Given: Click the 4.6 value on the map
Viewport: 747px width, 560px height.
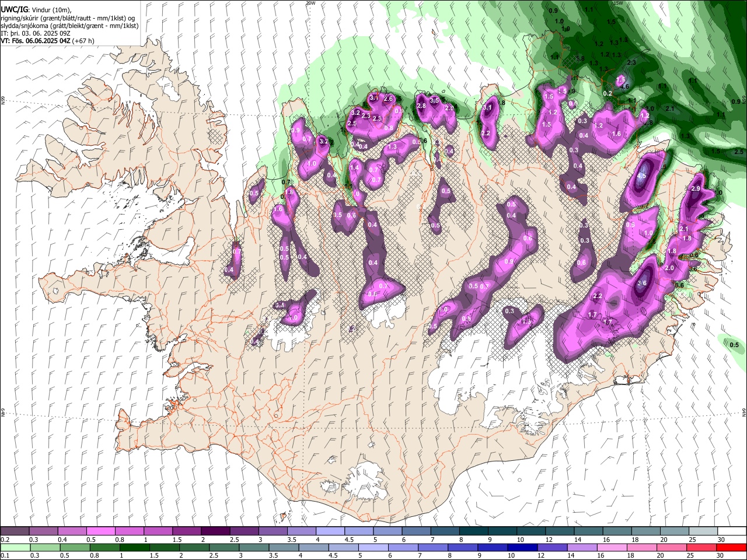Looking at the screenshot, I should (x=624, y=87).
